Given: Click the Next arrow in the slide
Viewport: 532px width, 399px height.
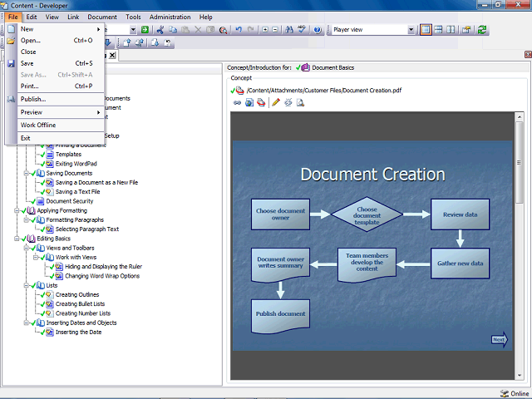Looking at the screenshot, I should pos(499,339).
